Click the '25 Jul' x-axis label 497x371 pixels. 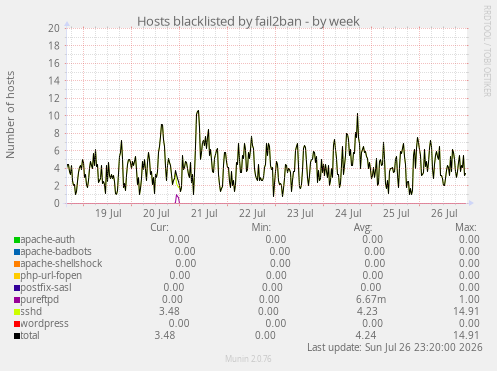[x=396, y=213]
